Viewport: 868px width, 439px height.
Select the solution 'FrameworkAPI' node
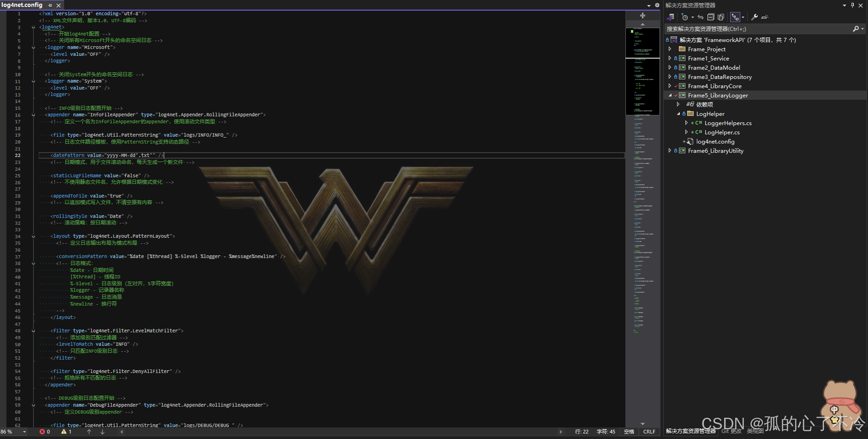pos(737,40)
